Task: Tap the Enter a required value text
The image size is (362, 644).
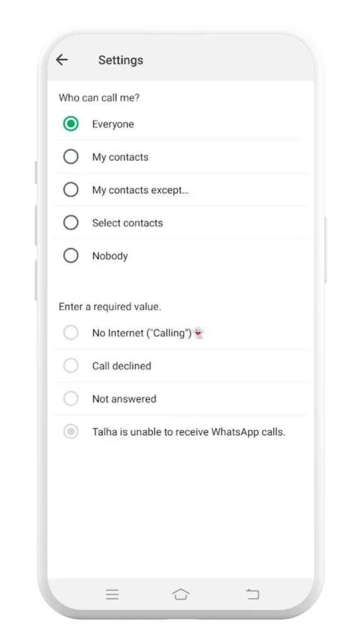Action: 109,306
